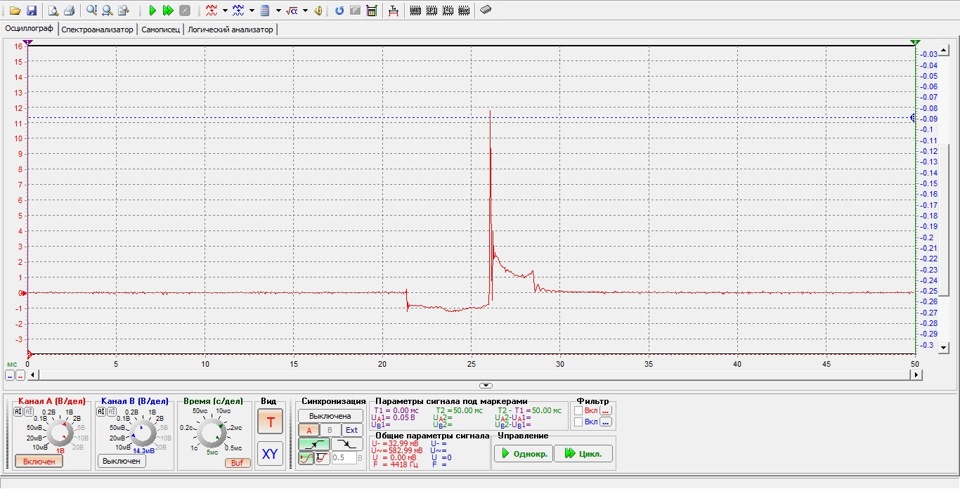The width and height of the screenshot is (960, 489).
Task: Click the sine wave sync mode icon
Action: (x=306, y=457)
